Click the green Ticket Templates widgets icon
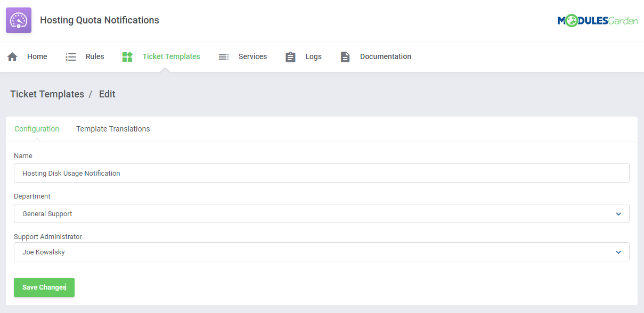 point(127,57)
